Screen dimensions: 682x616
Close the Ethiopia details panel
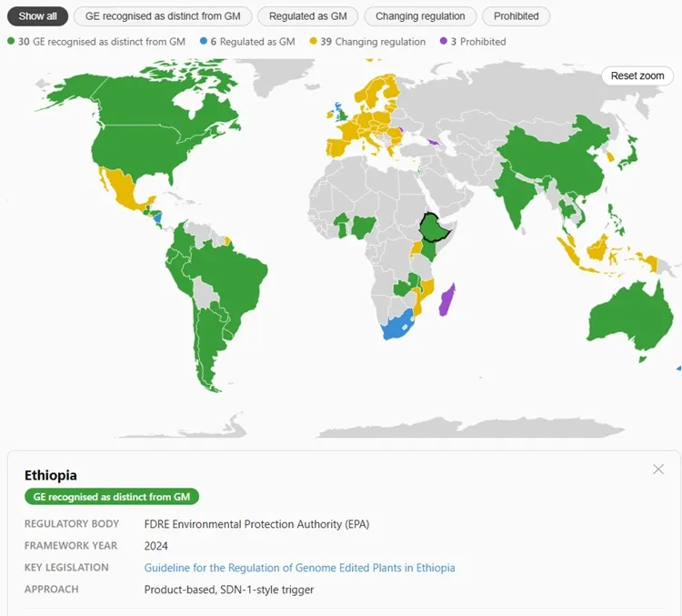pos(658,470)
